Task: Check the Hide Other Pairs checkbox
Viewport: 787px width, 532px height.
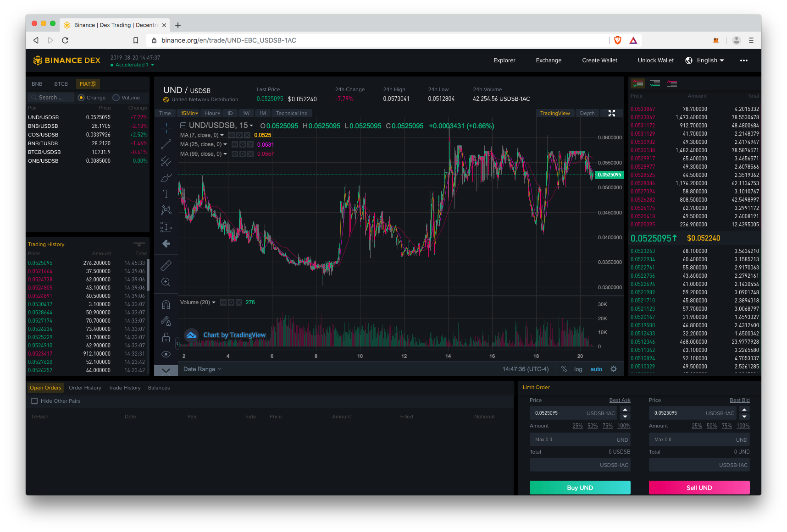Action: click(34, 401)
